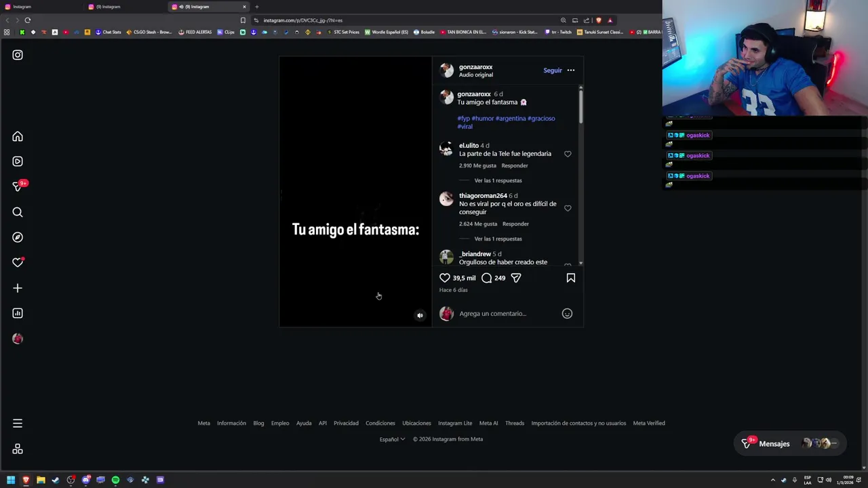868x488 pixels.
Task: Open Meta apps grid icon in sidebar
Action: coord(18,449)
